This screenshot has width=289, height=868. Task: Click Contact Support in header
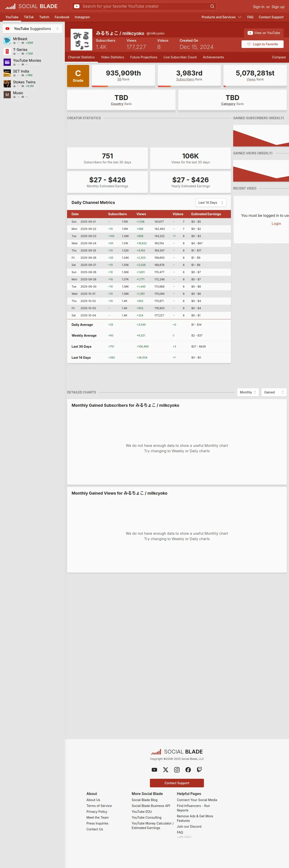tap(271, 17)
